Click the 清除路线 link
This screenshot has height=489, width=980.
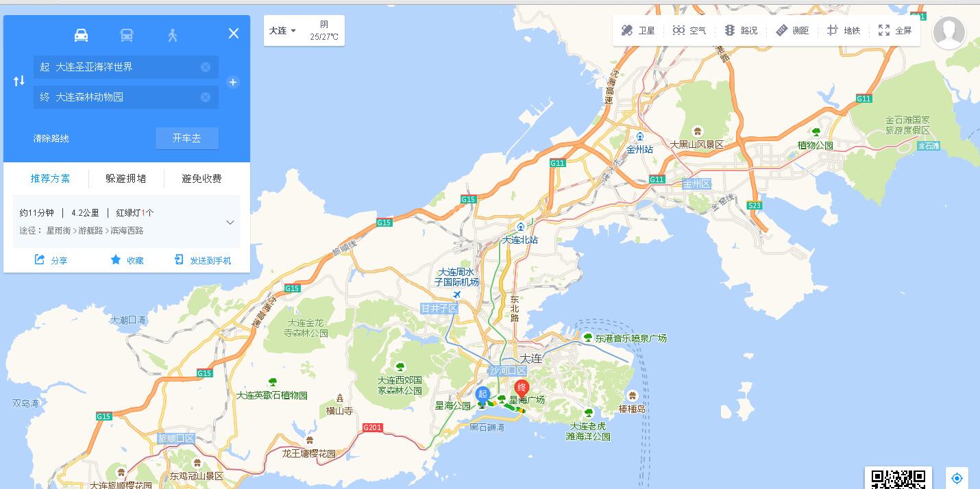click(x=51, y=138)
